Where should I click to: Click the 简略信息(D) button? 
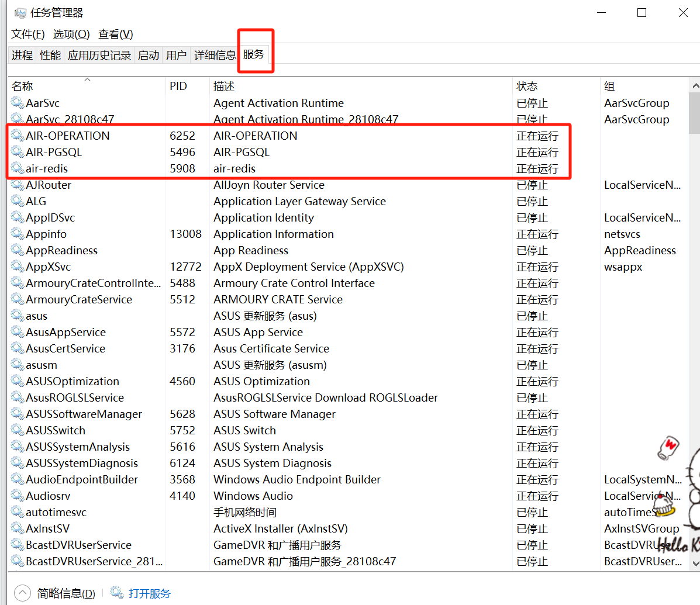click(x=66, y=593)
